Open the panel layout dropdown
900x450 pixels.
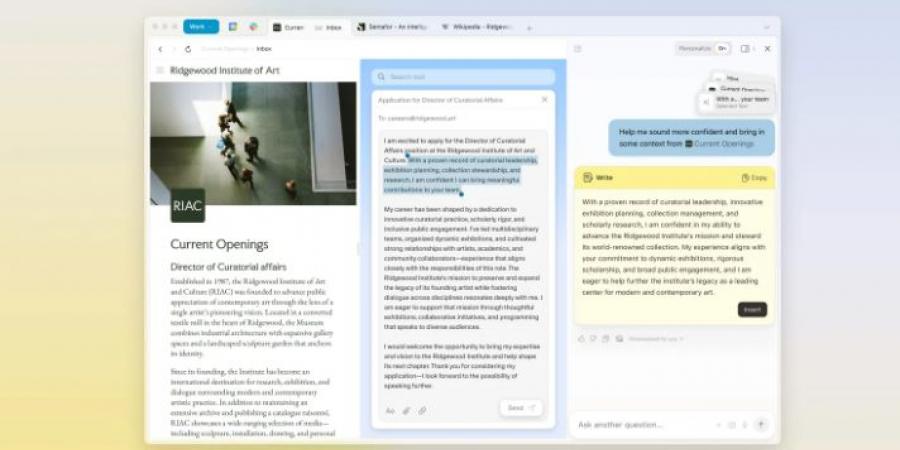[747, 49]
